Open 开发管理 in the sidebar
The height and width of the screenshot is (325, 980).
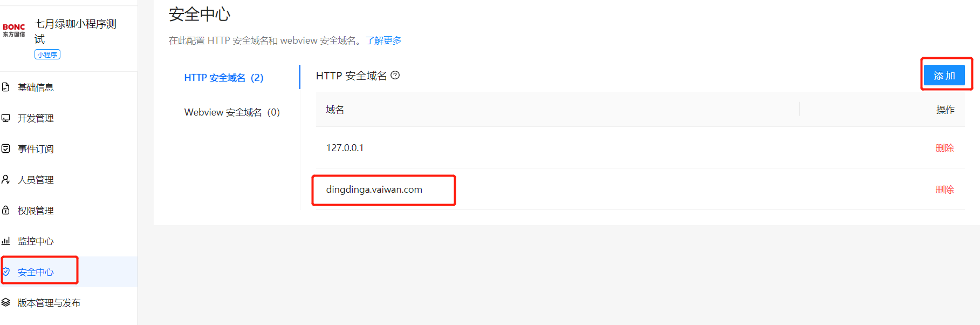36,118
